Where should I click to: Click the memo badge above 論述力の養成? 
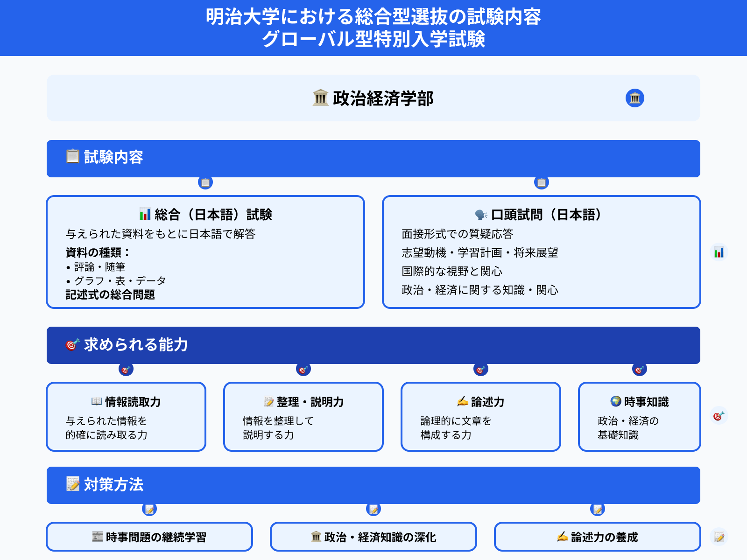[x=598, y=509]
